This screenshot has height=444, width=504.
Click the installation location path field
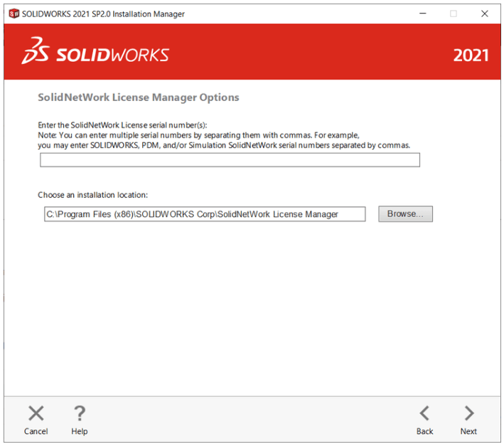pyautogui.click(x=205, y=214)
